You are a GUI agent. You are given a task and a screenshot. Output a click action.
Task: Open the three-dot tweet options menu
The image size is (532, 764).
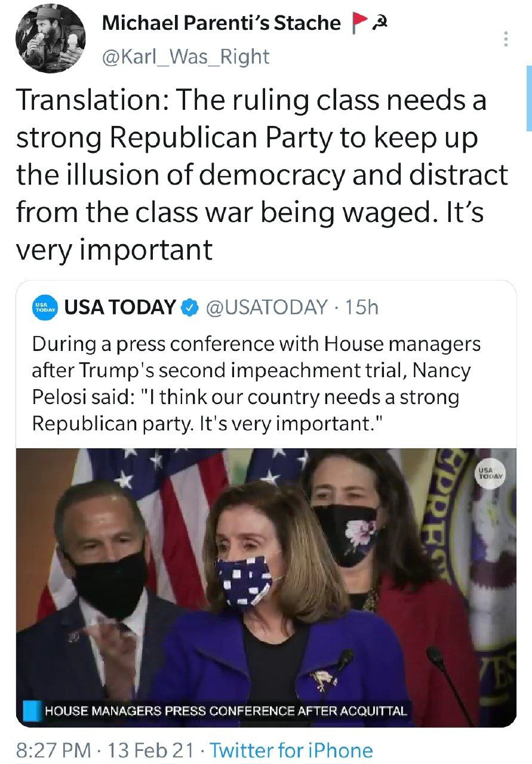[506, 39]
